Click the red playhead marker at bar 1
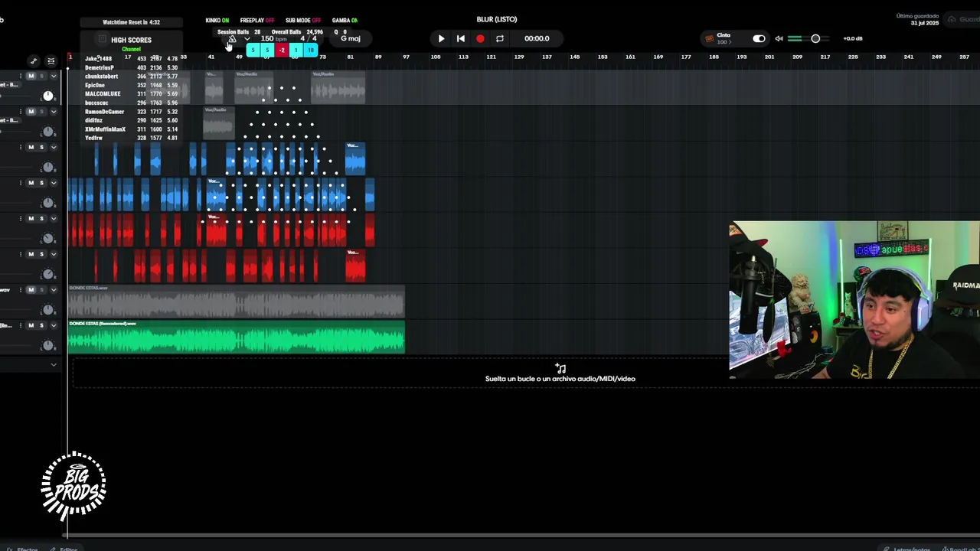This screenshot has width=980, height=551. [x=70, y=57]
